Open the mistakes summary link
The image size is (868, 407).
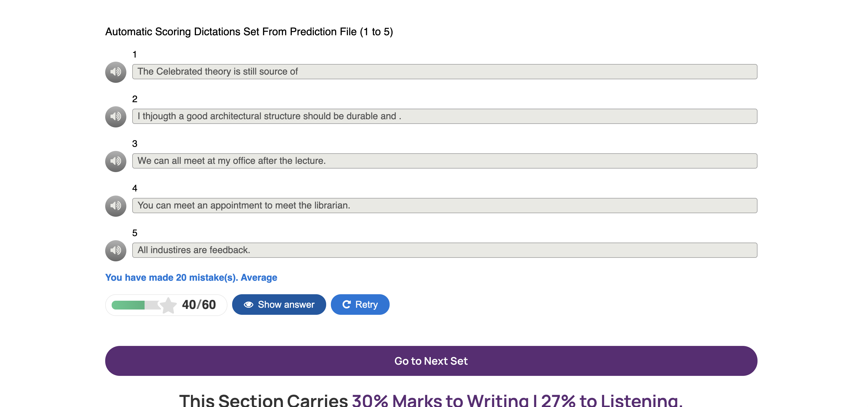pyautogui.click(x=191, y=277)
